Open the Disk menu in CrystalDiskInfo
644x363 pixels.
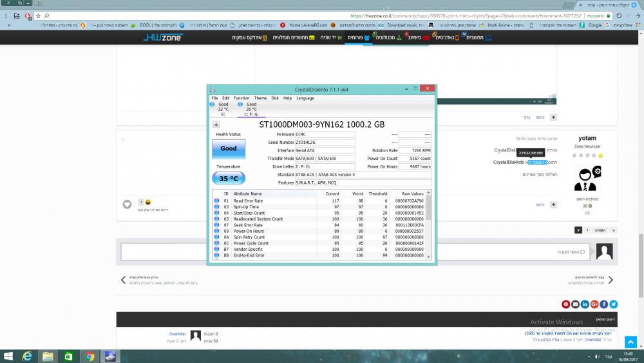275,98
